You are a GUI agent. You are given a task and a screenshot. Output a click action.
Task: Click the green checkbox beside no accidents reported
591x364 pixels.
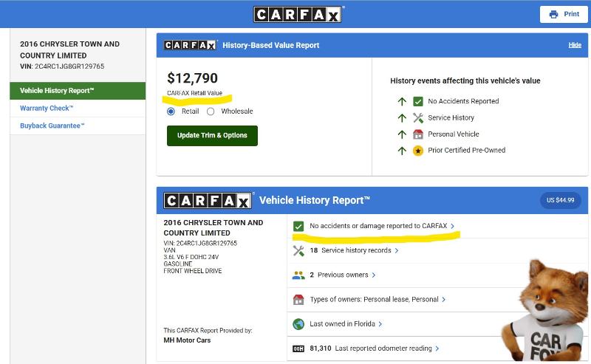(x=298, y=226)
